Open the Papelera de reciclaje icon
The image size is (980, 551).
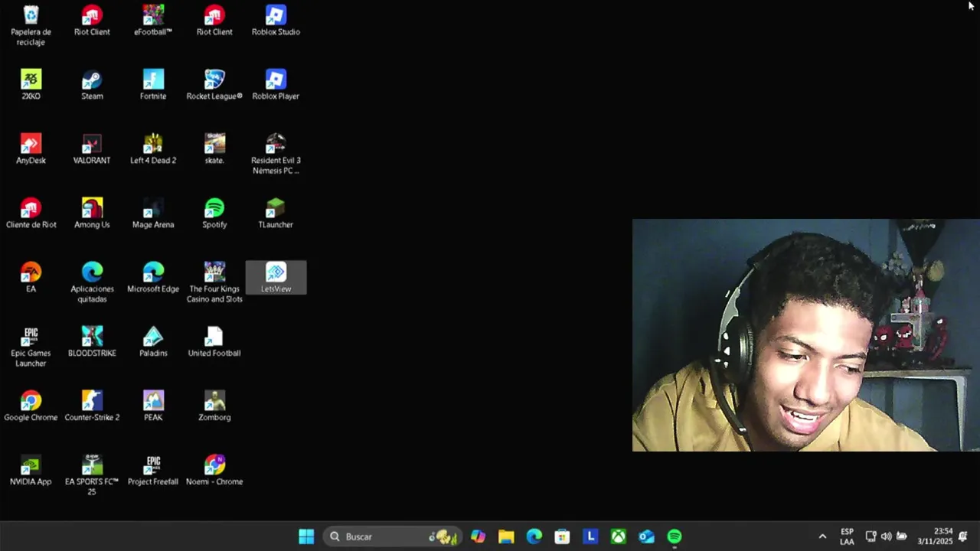(31, 24)
